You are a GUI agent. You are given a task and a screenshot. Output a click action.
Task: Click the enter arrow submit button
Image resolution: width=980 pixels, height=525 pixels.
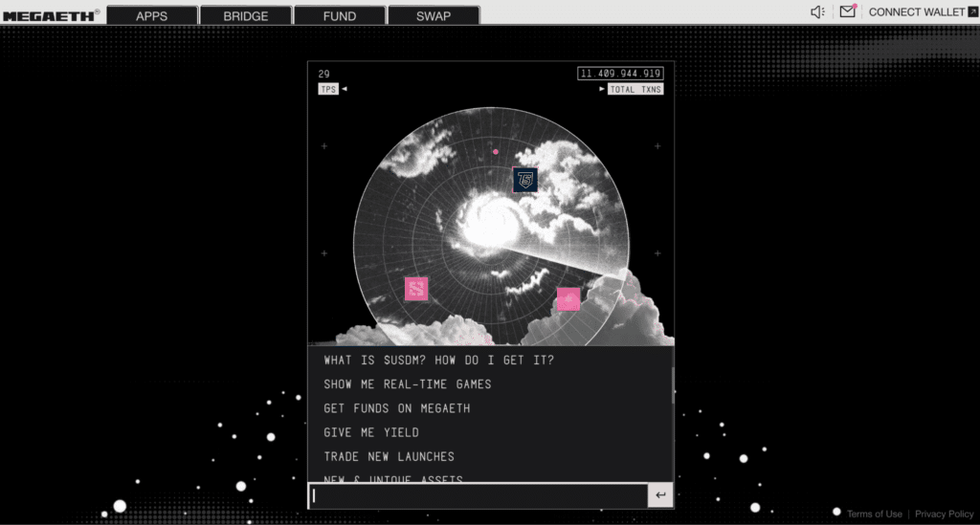[660, 495]
